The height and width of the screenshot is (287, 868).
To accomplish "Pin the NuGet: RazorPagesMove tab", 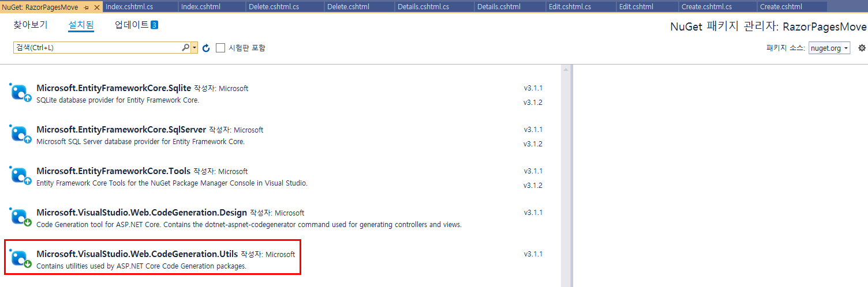I will [x=86, y=7].
